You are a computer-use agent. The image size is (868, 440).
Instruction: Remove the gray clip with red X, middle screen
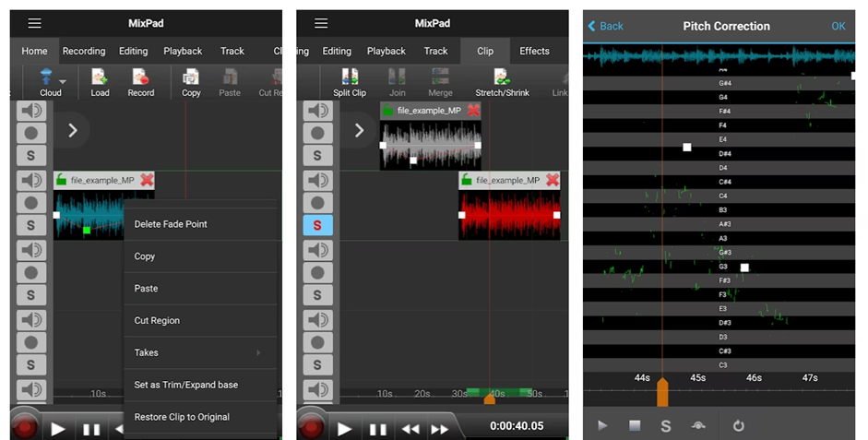473,110
